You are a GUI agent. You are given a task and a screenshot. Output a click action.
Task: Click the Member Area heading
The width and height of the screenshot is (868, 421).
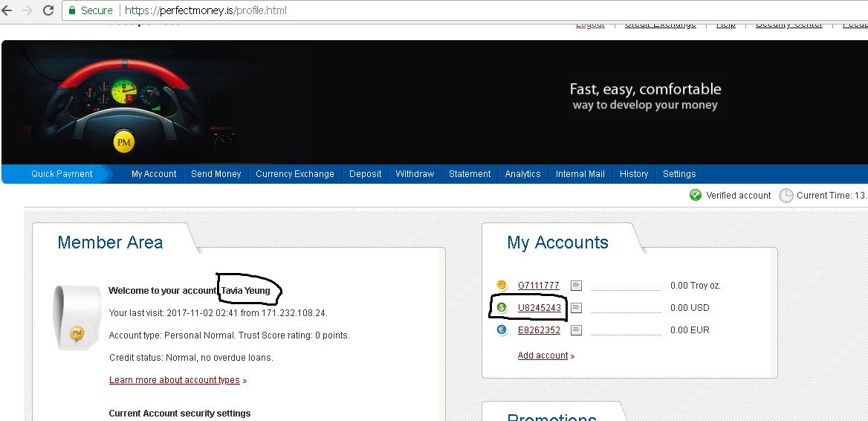pyautogui.click(x=110, y=242)
